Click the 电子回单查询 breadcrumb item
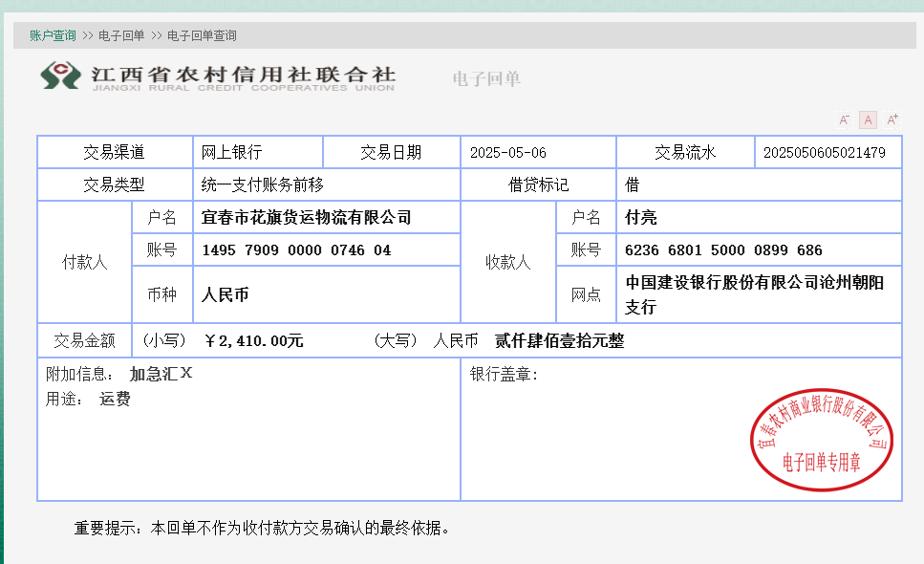 click(x=202, y=35)
